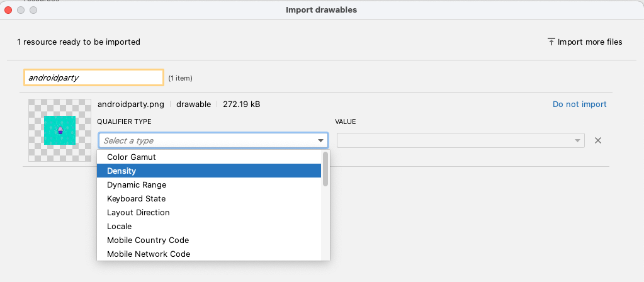Pick Mobile Country Code option

[x=147, y=240]
